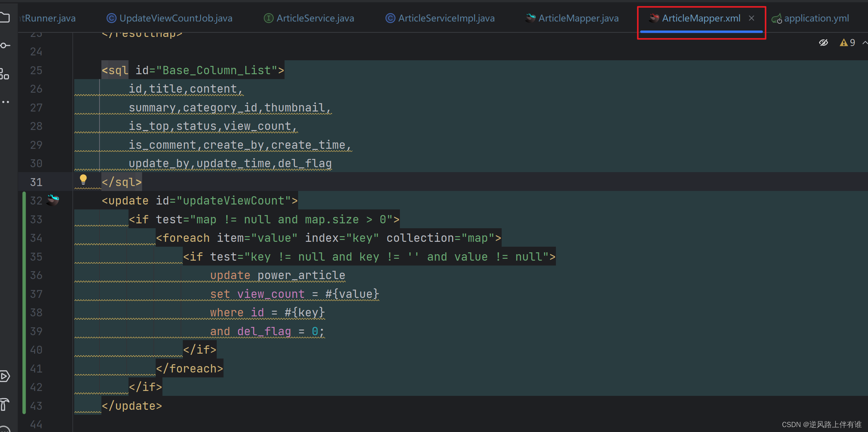The width and height of the screenshot is (868, 432).
Task: Click the MyBatis bird gutter icon on line 32
Action: click(x=53, y=200)
